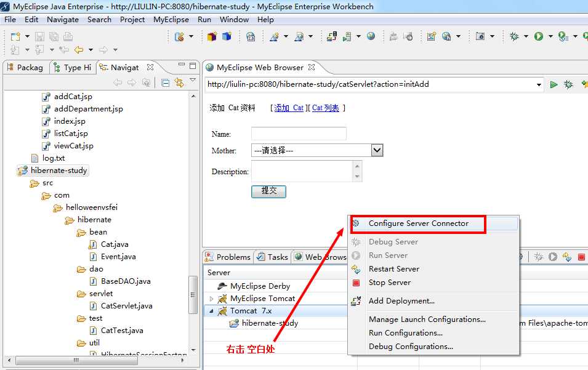Screen dimensions: 588x370
Task: Click the New EJB/web project wizard icon
Action: tap(179, 36)
